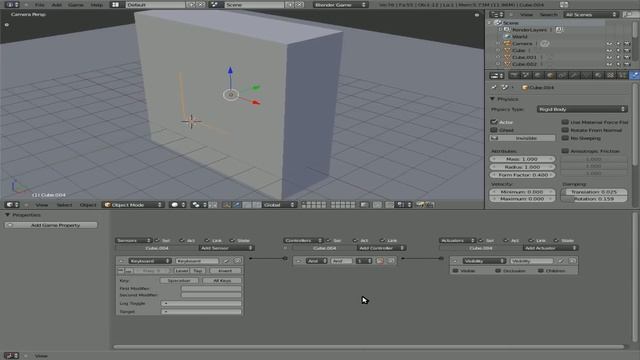The image size is (640, 360).
Task: Open the Keyboard sensor type dropdown
Action: pyautogui.click(x=149, y=260)
